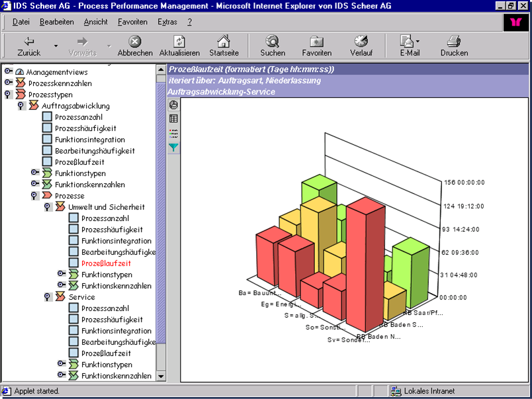Expand Funktionstypen under Auftragsabwicklung
The image size is (532, 399).
point(35,172)
